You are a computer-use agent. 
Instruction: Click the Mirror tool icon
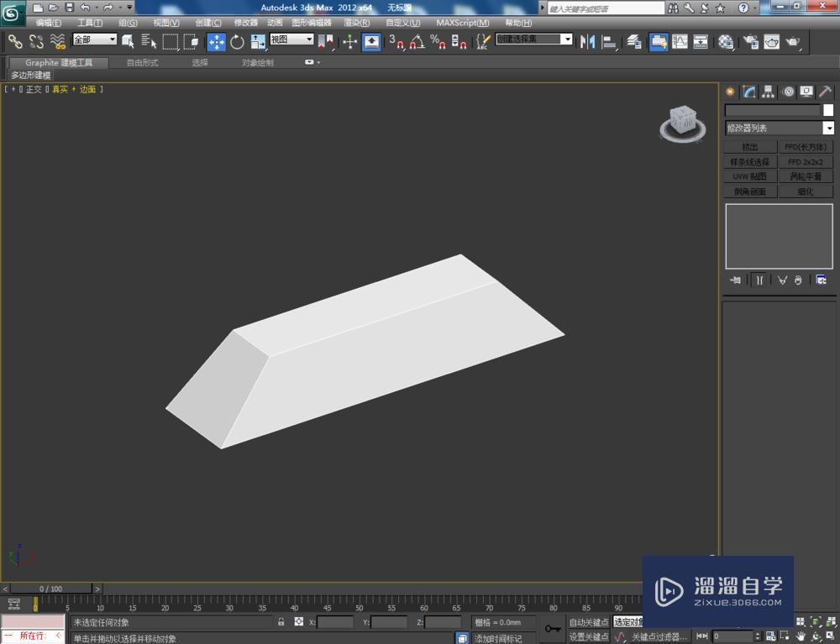587,42
